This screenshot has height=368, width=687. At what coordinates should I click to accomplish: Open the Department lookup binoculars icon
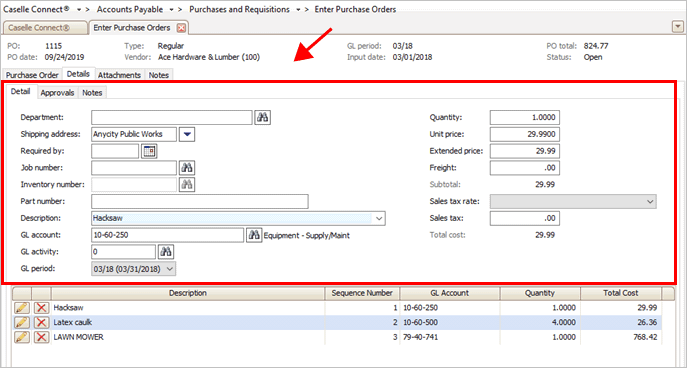click(262, 117)
